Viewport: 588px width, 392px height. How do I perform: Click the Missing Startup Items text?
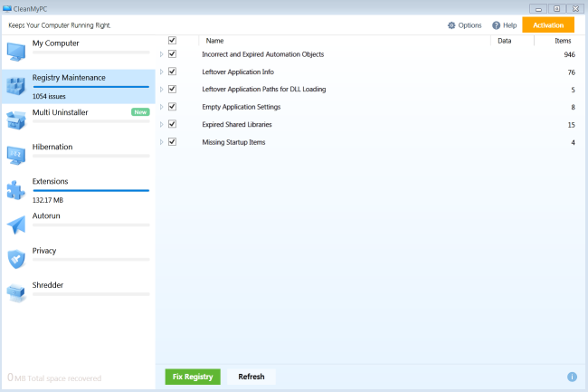233,142
